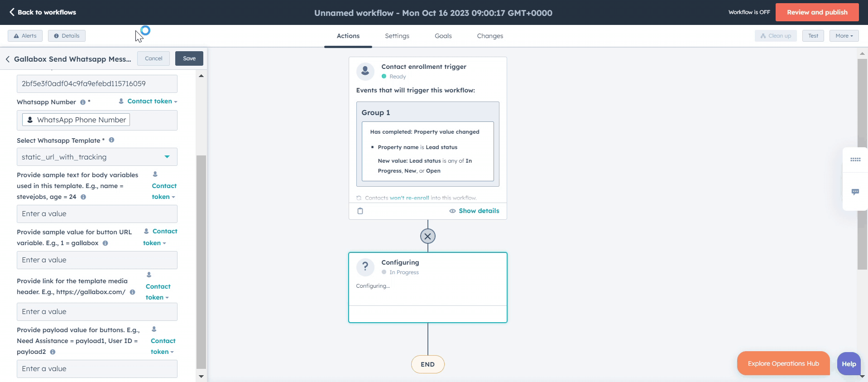Click Review and publish button
868x382 pixels.
[817, 12]
